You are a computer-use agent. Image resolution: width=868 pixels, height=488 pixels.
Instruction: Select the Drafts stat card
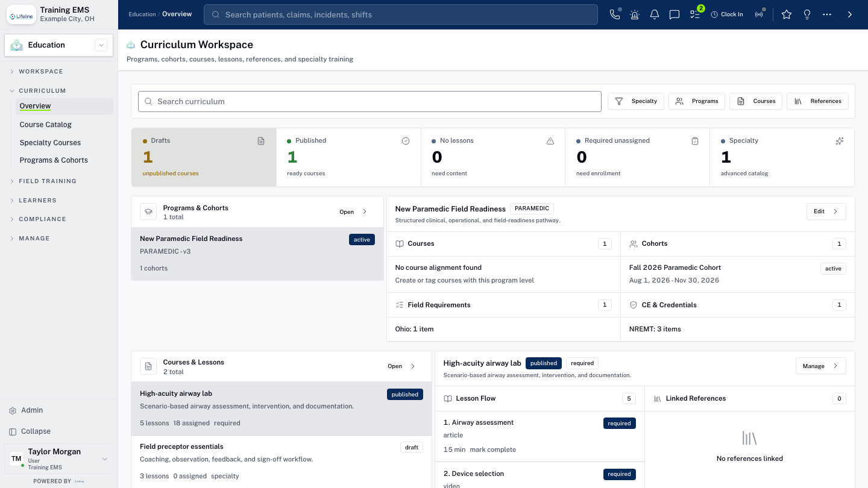point(204,157)
